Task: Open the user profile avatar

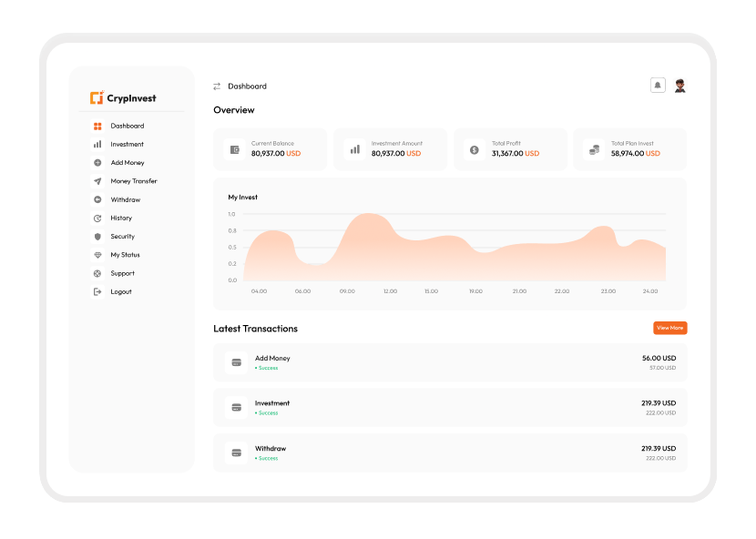Action: coord(680,86)
